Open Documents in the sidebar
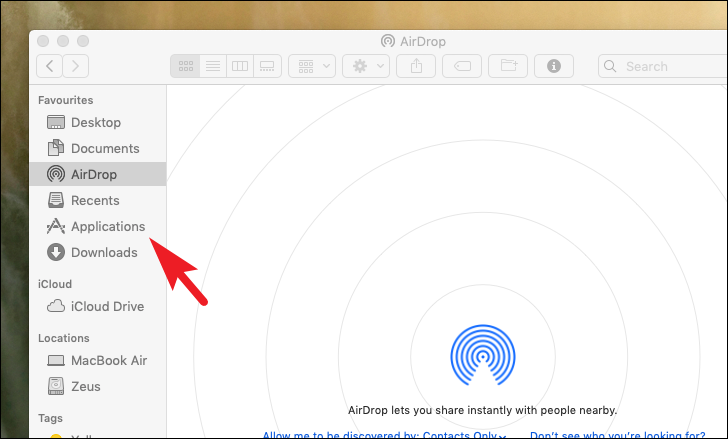The width and height of the screenshot is (728, 439). pyautogui.click(x=98, y=148)
